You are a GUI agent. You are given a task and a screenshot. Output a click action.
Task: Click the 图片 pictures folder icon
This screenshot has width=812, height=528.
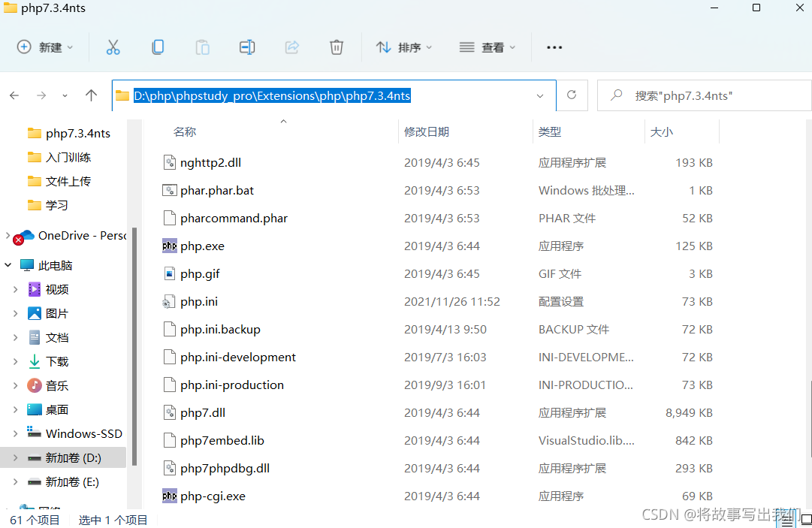pos(35,313)
